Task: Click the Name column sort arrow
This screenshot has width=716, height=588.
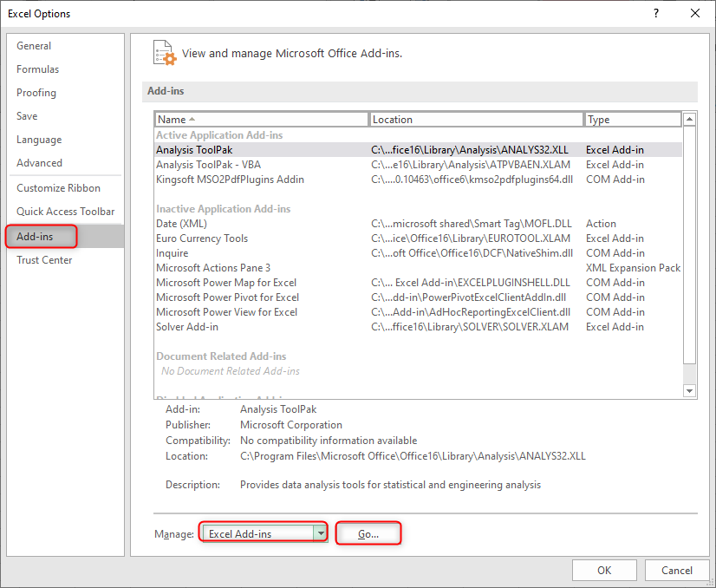Action: coord(192,119)
